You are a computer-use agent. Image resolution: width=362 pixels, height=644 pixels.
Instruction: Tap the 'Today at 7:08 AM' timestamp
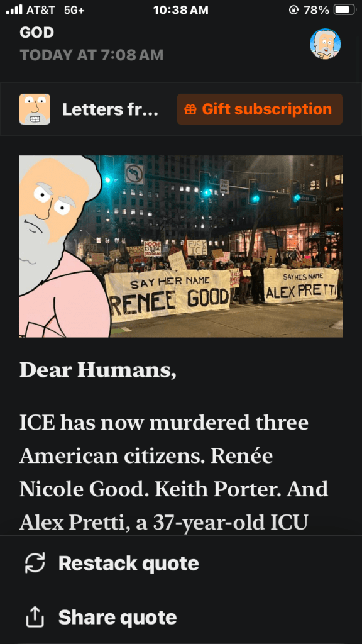click(x=92, y=55)
